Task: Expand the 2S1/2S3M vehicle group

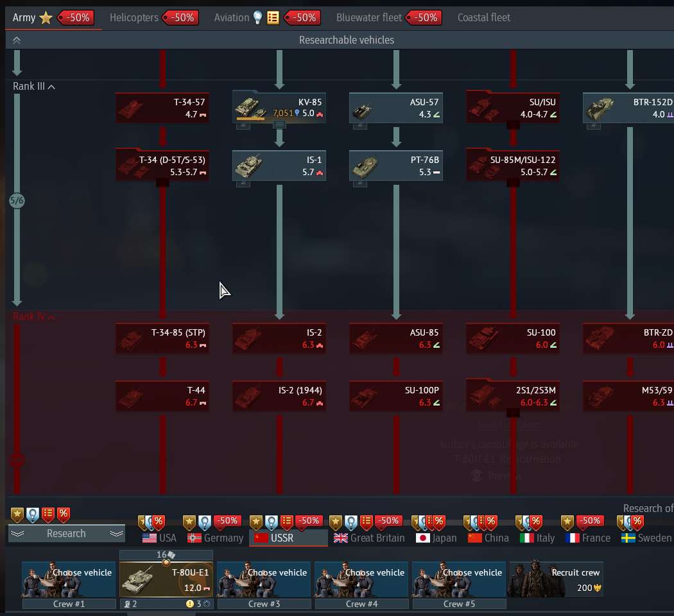Action: (514, 413)
